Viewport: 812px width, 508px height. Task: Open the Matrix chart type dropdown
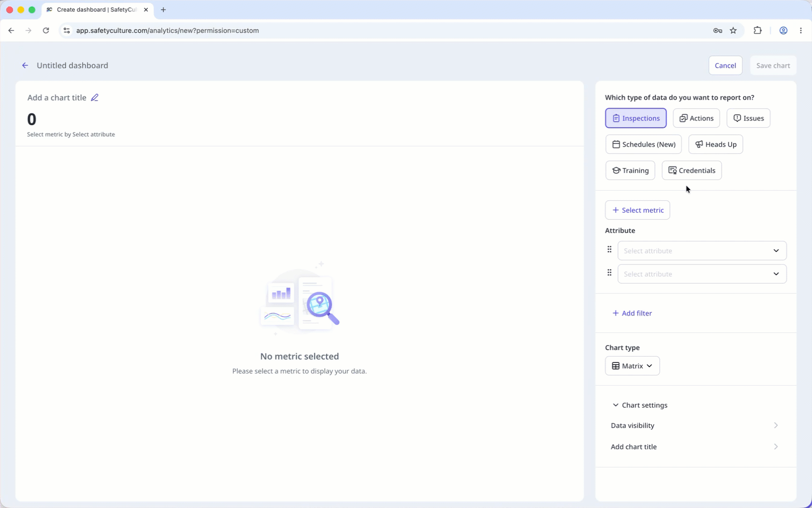632,366
